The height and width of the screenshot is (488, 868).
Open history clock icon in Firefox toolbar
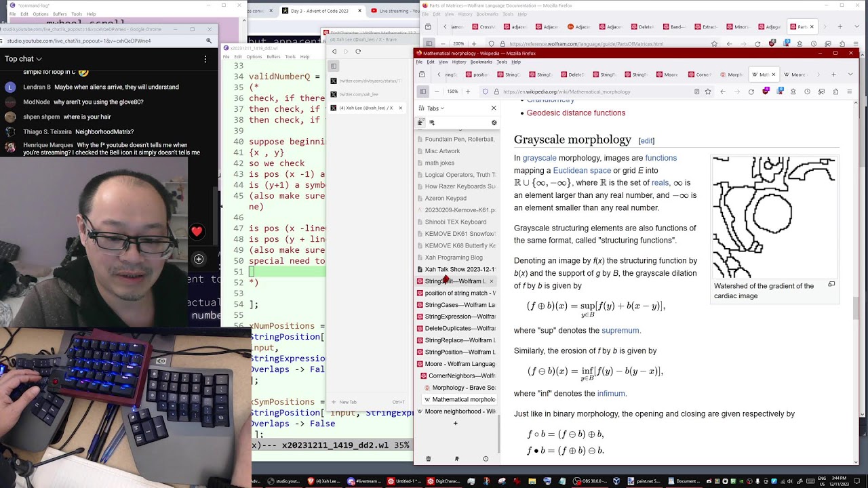pyautogui.click(x=807, y=91)
